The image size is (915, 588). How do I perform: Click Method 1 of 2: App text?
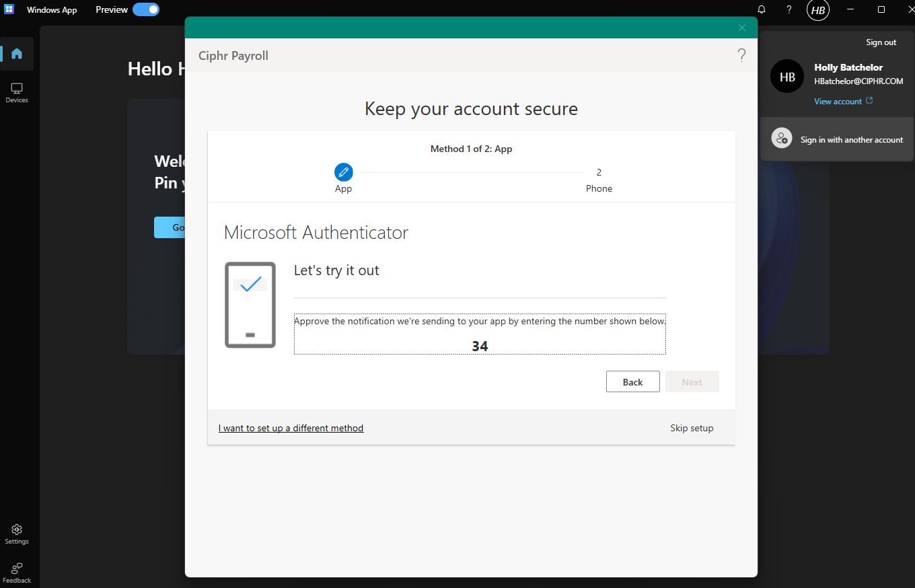coord(471,149)
